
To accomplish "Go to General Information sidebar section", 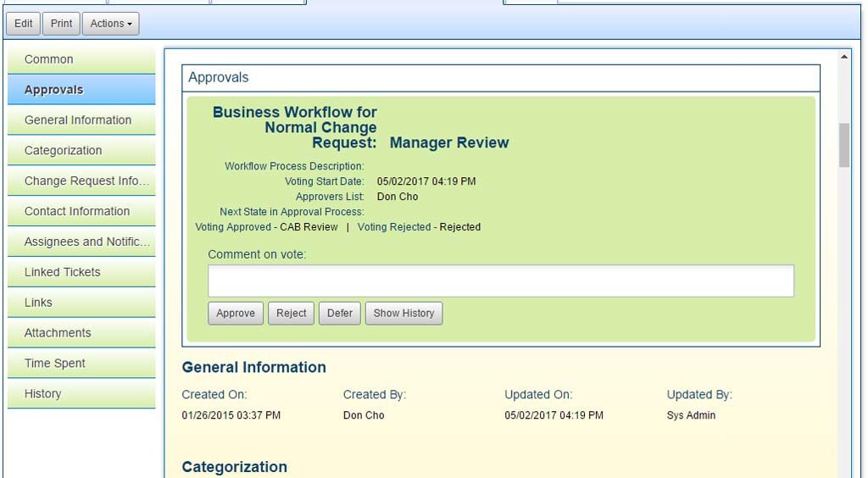I will coord(81,120).
